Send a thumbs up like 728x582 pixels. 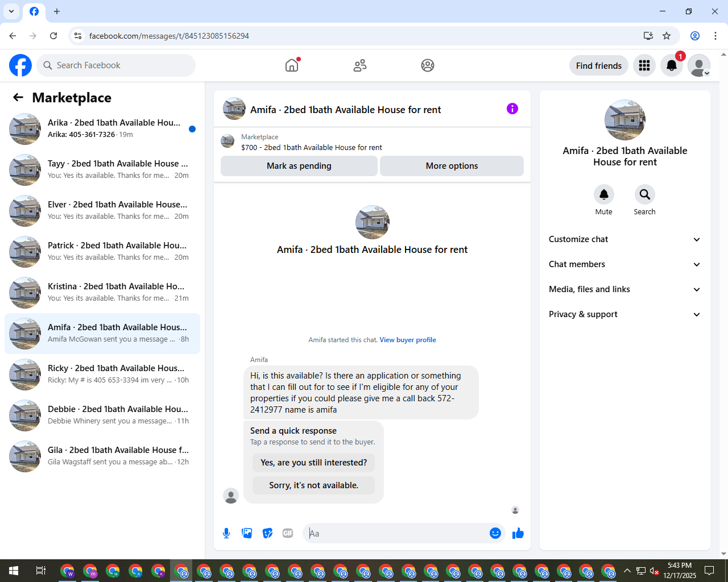point(518,533)
